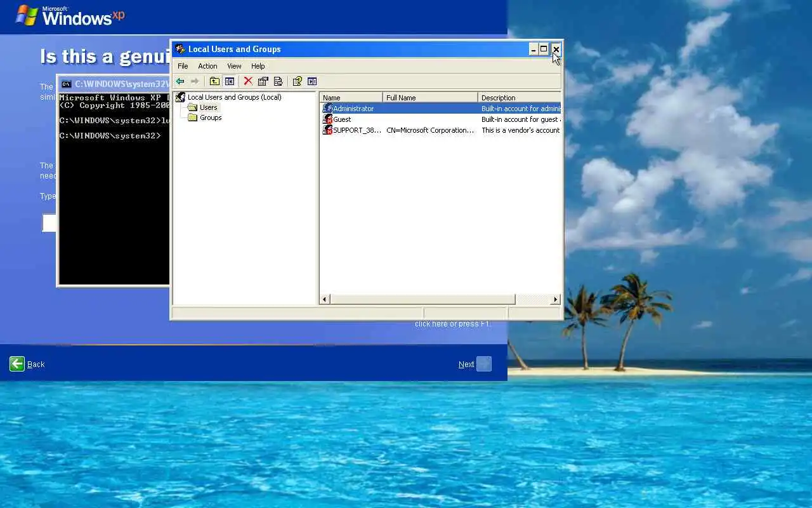Click the command prompt window title icon

[66, 84]
